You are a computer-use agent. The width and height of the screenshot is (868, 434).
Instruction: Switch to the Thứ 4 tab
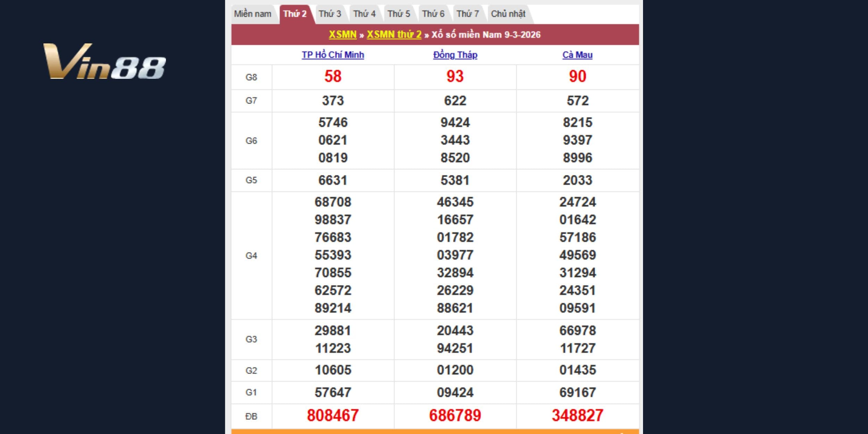tap(364, 14)
